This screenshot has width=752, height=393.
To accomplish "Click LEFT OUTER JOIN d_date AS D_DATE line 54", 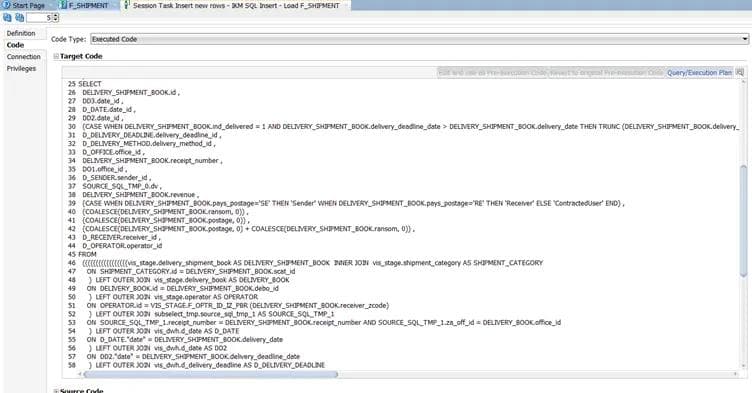I will [x=164, y=331].
